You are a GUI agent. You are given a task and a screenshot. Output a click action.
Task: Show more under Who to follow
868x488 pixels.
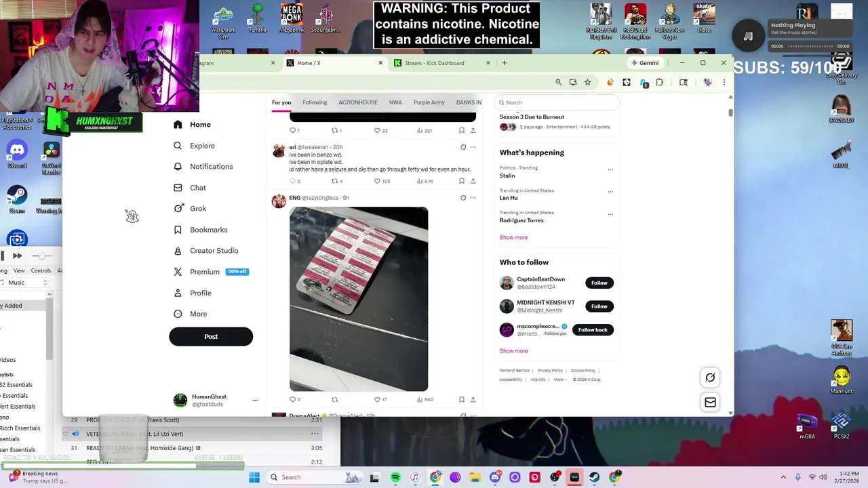coord(513,351)
